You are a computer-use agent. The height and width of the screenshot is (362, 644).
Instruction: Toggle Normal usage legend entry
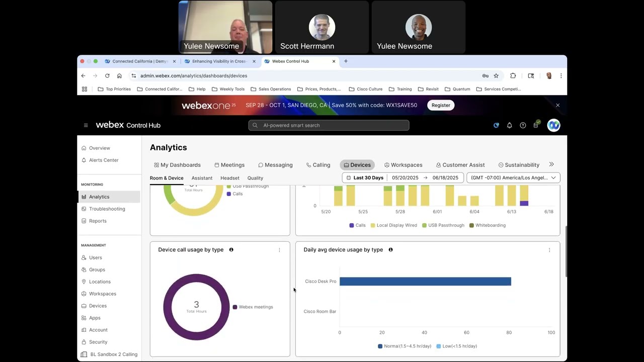pos(405,346)
